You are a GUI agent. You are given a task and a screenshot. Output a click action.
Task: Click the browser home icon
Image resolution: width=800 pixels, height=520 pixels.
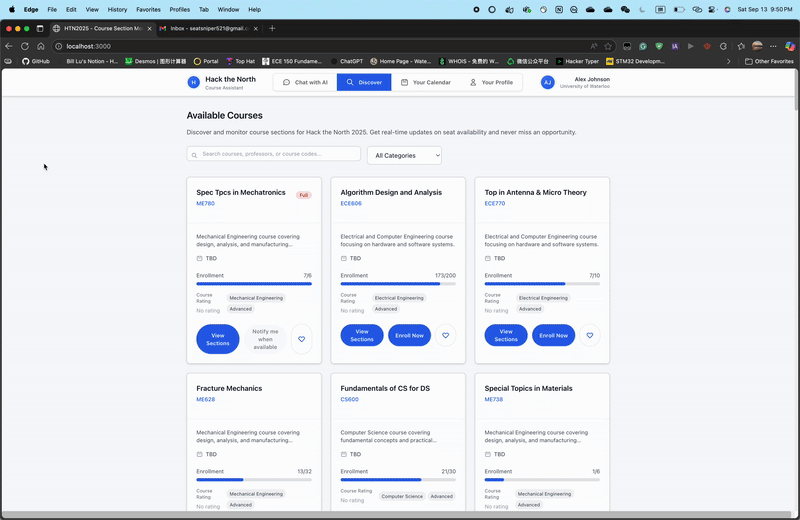point(41,46)
